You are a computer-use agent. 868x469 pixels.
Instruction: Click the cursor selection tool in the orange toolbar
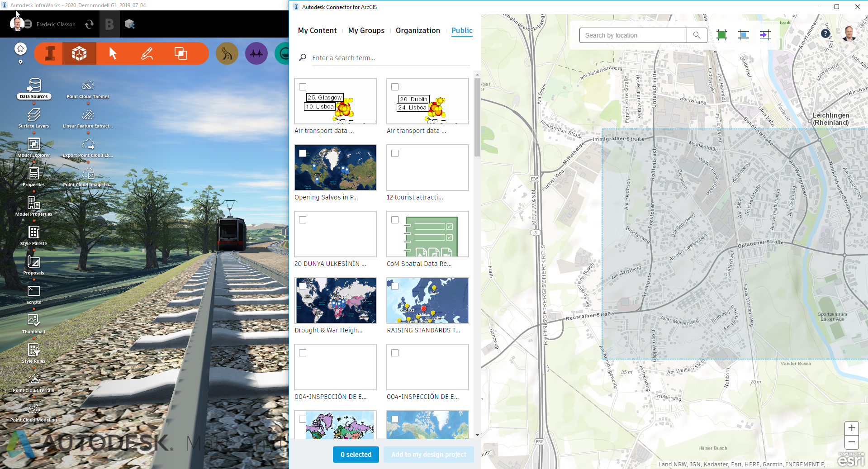coord(112,53)
